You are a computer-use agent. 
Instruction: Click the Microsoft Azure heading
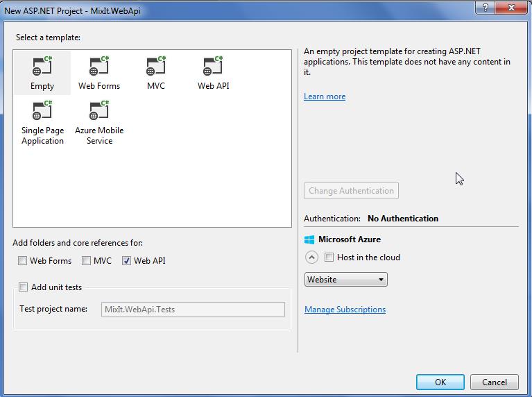[350, 239]
